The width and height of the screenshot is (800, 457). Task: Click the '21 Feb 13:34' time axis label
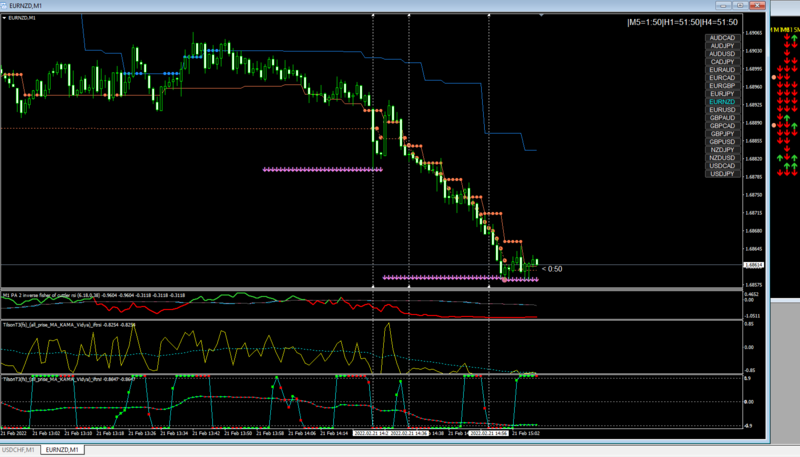point(174,434)
